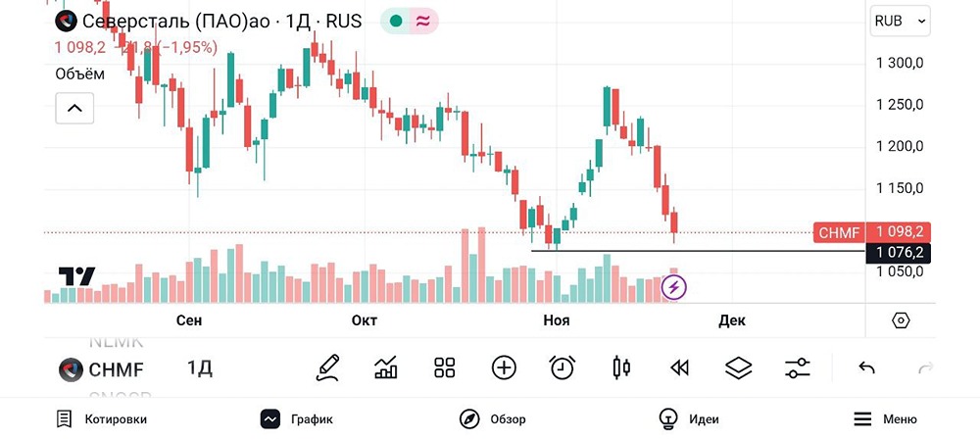
Task: Start bar replay rewind icon
Action: pyautogui.click(x=679, y=368)
